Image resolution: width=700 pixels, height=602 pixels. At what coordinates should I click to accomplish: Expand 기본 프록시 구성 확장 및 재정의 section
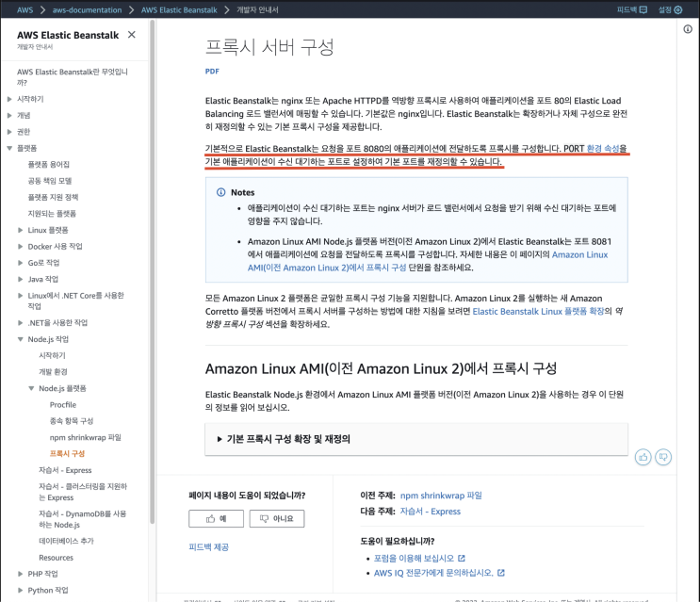(x=416, y=439)
